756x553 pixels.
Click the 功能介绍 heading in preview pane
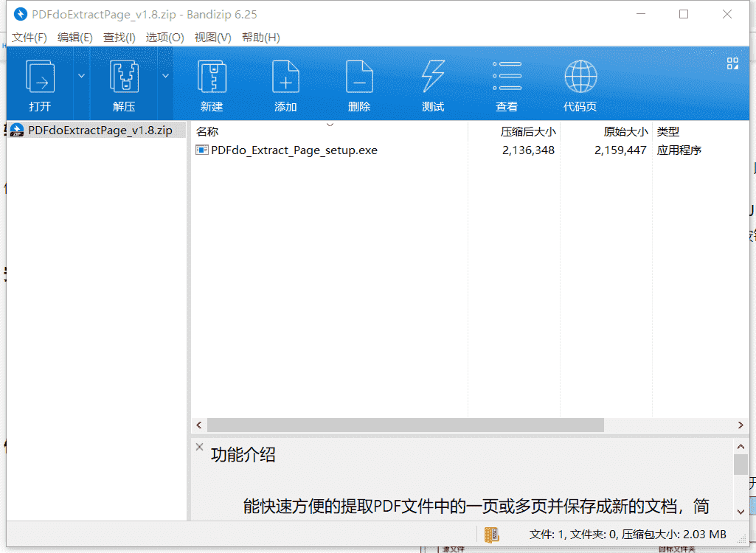tap(243, 455)
